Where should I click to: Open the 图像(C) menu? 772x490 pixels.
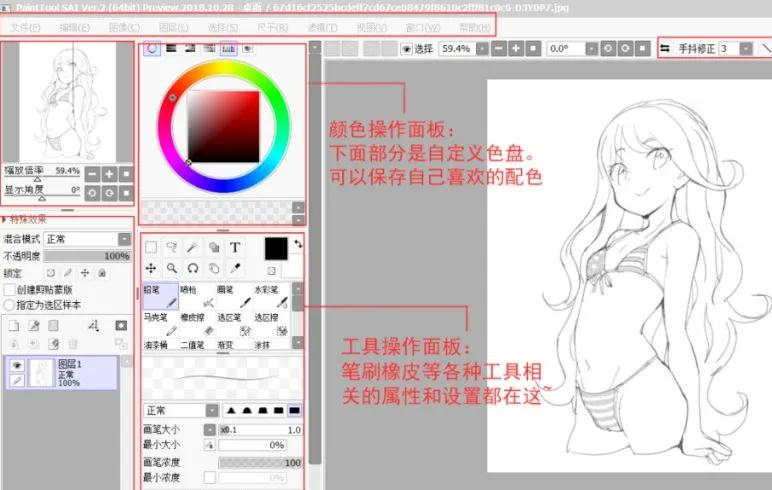(124, 28)
